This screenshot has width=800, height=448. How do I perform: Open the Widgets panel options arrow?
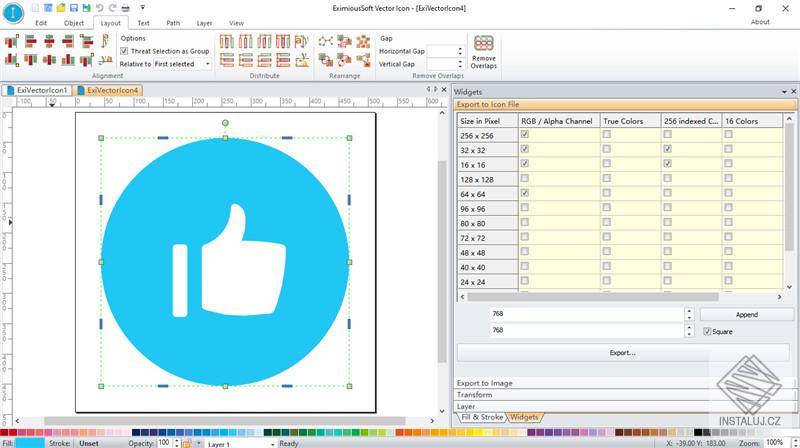pyautogui.click(x=784, y=92)
